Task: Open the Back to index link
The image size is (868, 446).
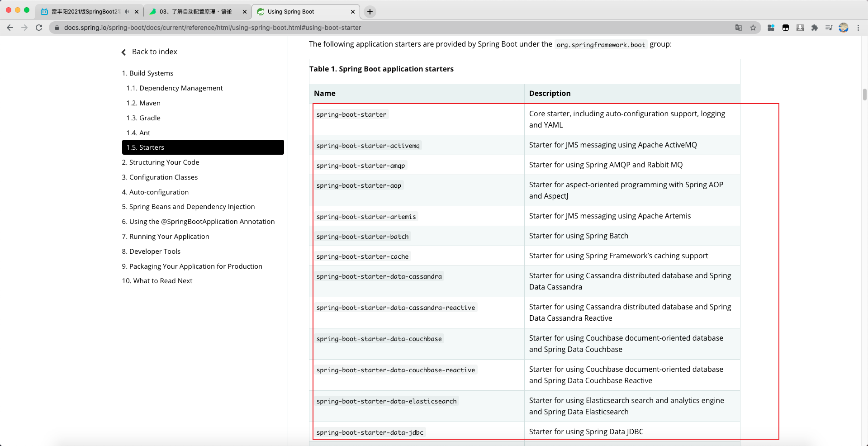Action: point(155,52)
